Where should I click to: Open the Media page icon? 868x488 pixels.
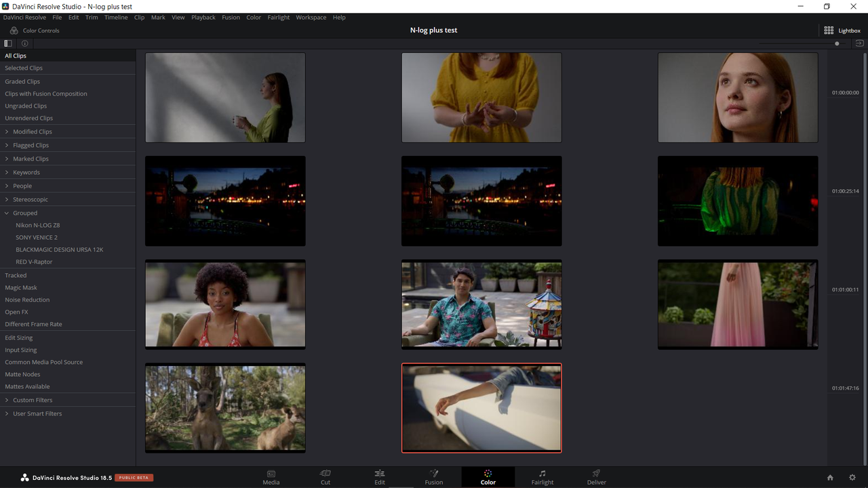pyautogui.click(x=271, y=477)
